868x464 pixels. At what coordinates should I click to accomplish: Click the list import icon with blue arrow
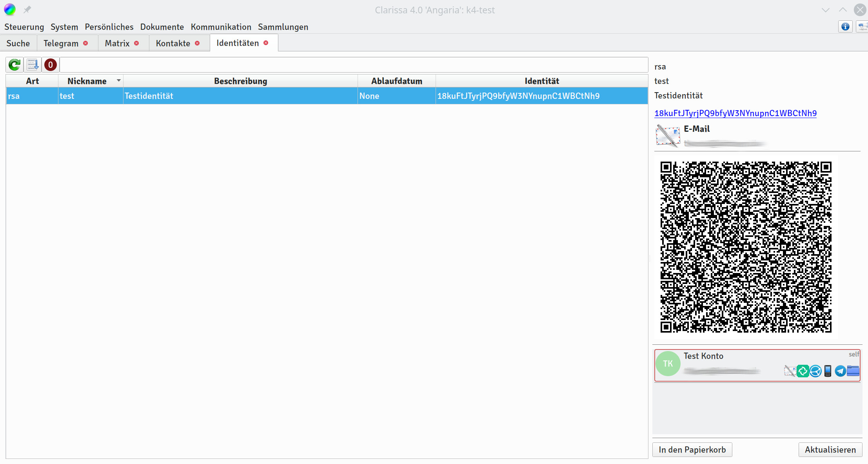pyautogui.click(x=33, y=65)
